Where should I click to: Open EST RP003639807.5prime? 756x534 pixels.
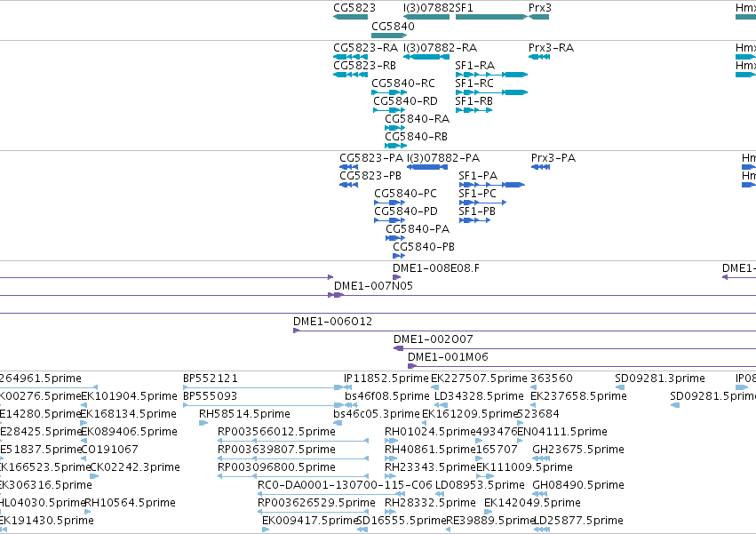click(293, 458)
